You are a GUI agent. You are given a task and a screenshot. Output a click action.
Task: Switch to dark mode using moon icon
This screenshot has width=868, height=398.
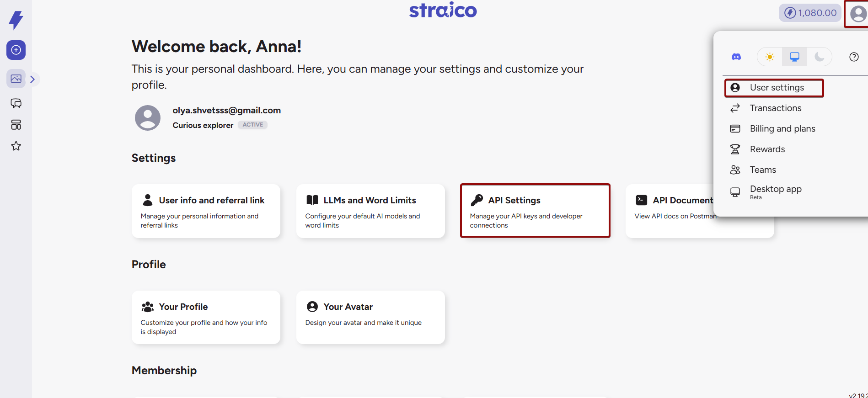[x=819, y=57]
